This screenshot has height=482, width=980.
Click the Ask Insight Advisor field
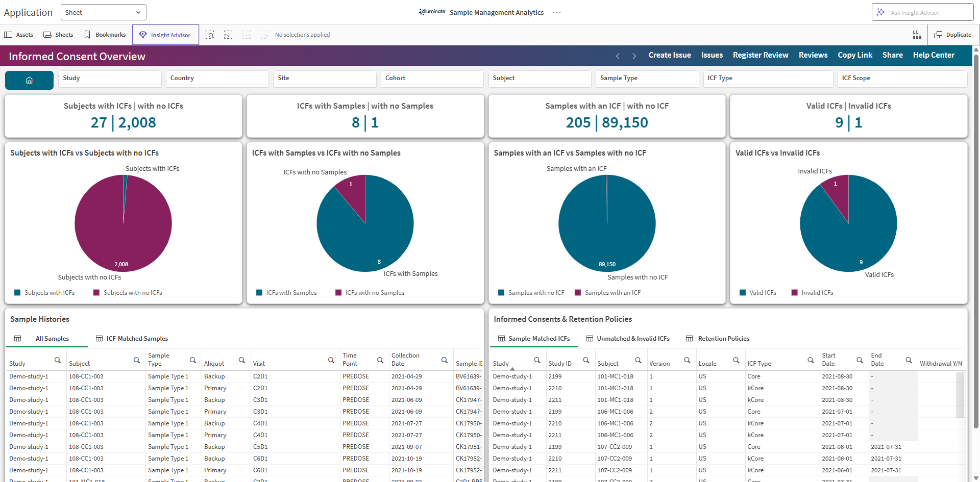pyautogui.click(x=922, y=12)
